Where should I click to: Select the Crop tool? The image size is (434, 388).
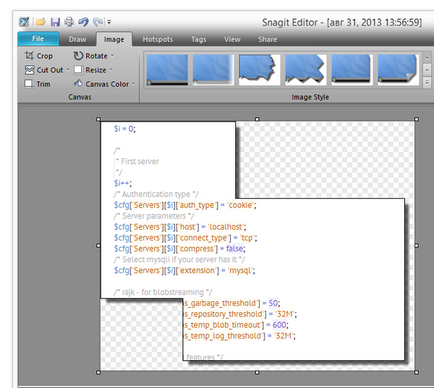click(x=39, y=56)
